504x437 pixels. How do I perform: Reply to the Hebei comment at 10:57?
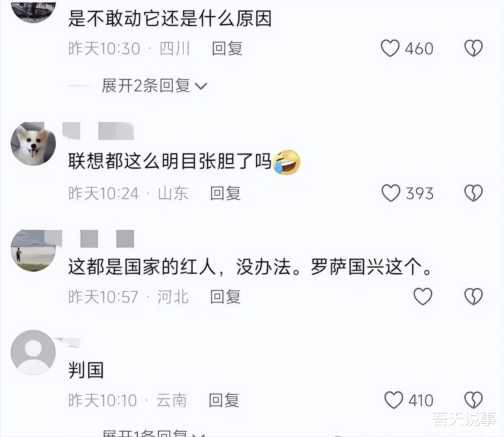(x=225, y=297)
